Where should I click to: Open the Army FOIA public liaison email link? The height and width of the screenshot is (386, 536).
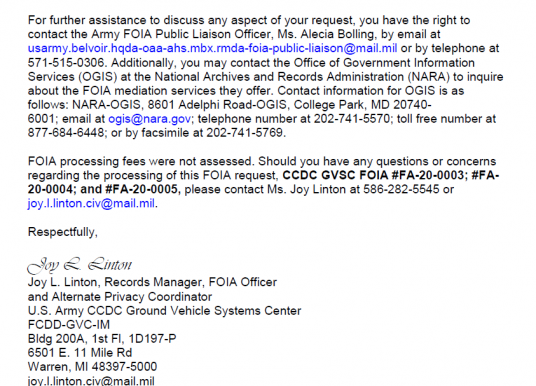pyautogui.click(x=212, y=49)
